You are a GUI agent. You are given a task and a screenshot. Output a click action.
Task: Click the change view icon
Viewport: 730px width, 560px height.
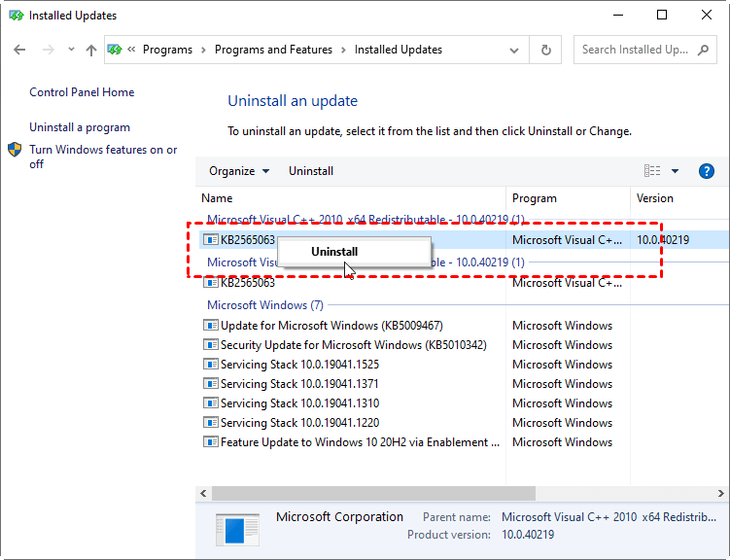652,171
